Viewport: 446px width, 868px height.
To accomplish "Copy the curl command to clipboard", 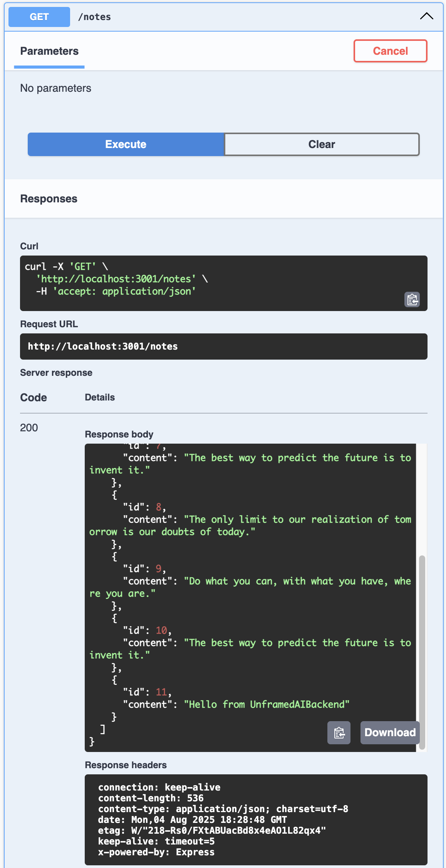I will 412,299.
